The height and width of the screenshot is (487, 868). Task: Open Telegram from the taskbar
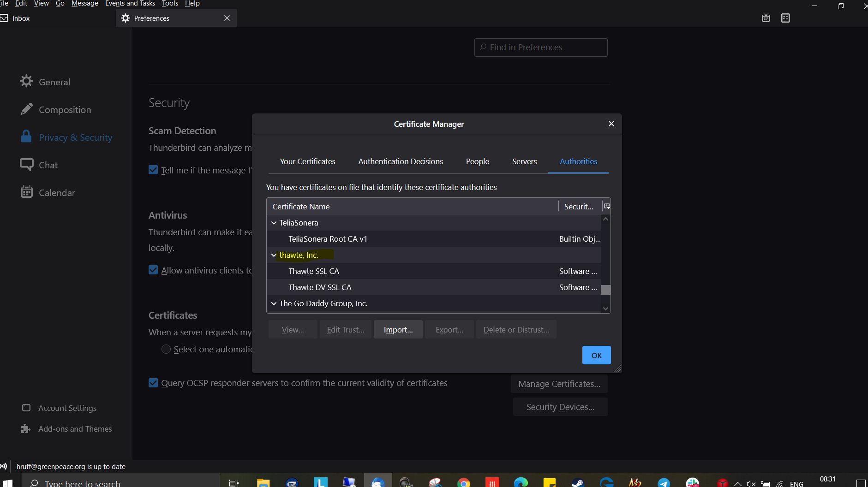[x=664, y=482]
